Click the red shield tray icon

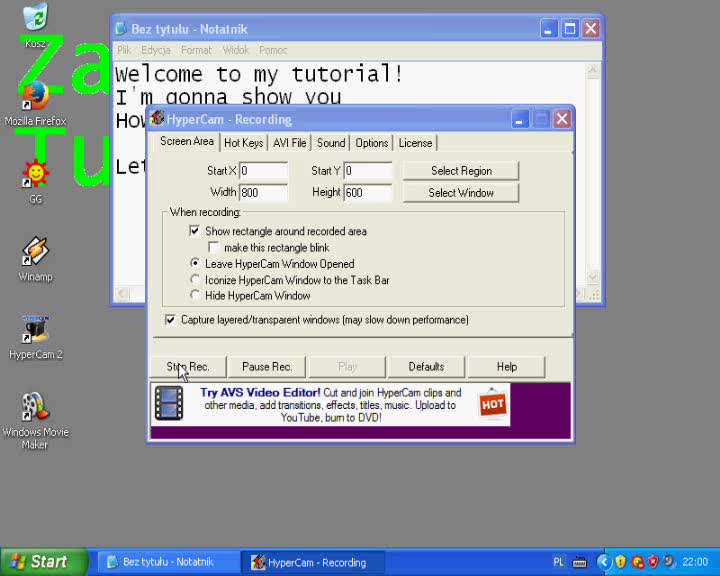[x=652, y=561]
